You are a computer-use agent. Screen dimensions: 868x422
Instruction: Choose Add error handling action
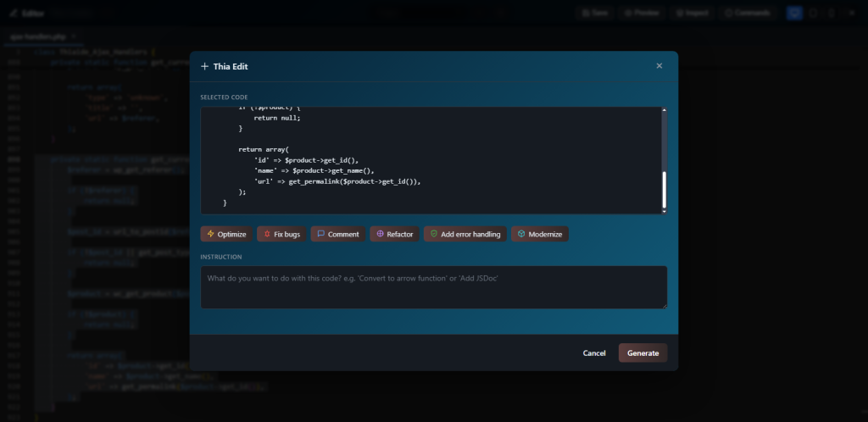(465, 234)
